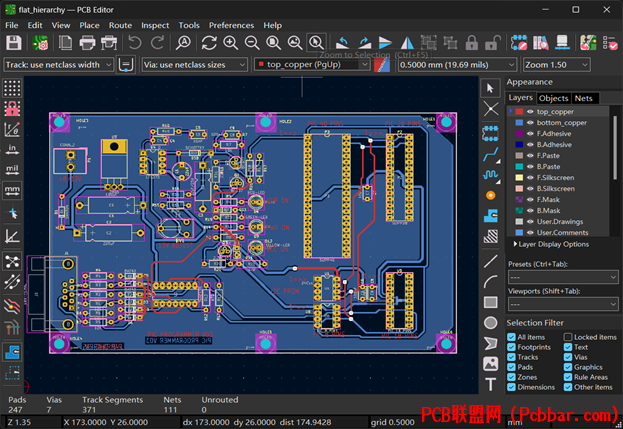Open the active layer top_copper dropdown
This screenshot has width=623, height=429.
click(x=312, y=64)
